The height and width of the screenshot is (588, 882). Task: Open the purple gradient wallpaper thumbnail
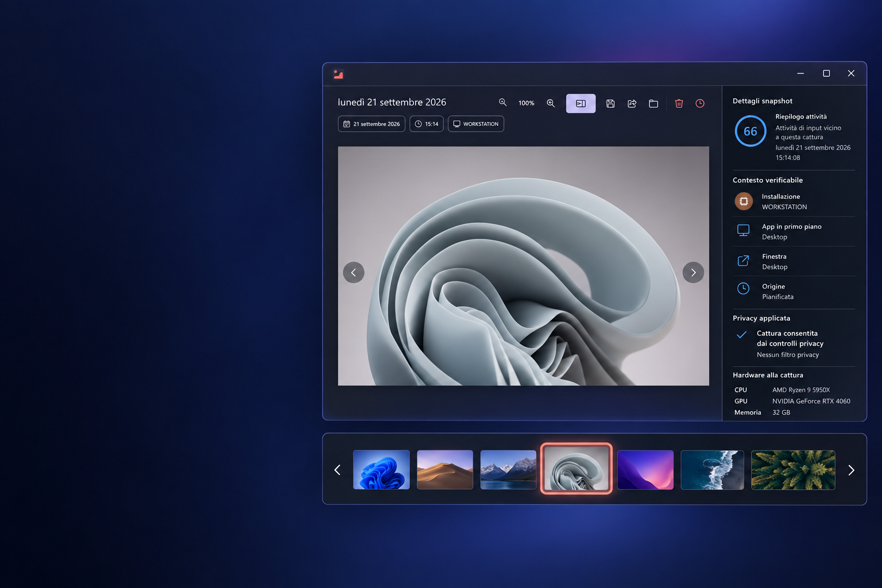point(645,470)
